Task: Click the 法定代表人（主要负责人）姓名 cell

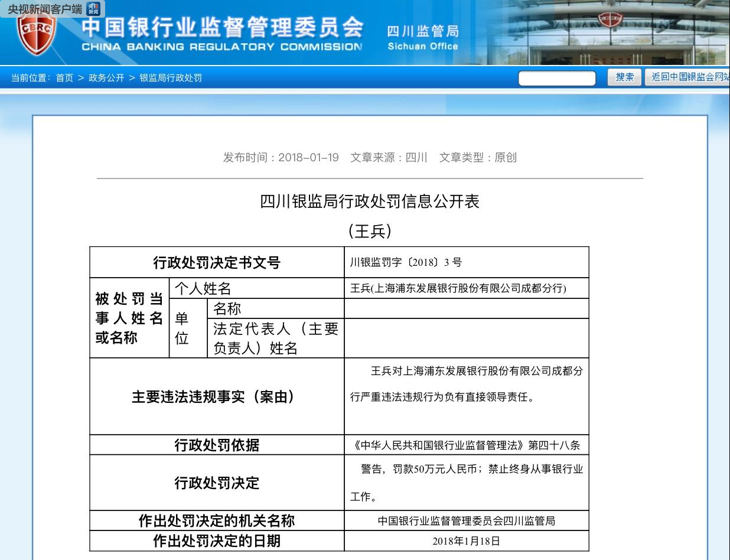Action: coord(276,338)
